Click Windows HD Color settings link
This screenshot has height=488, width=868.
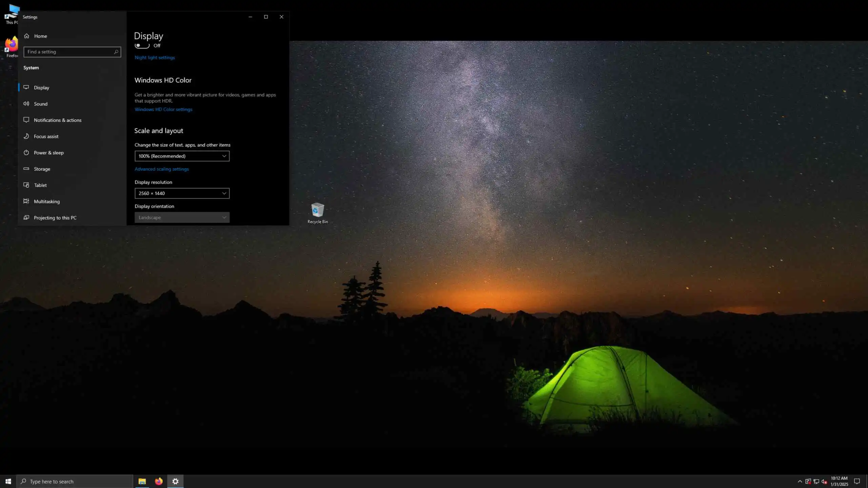point(163,109)
